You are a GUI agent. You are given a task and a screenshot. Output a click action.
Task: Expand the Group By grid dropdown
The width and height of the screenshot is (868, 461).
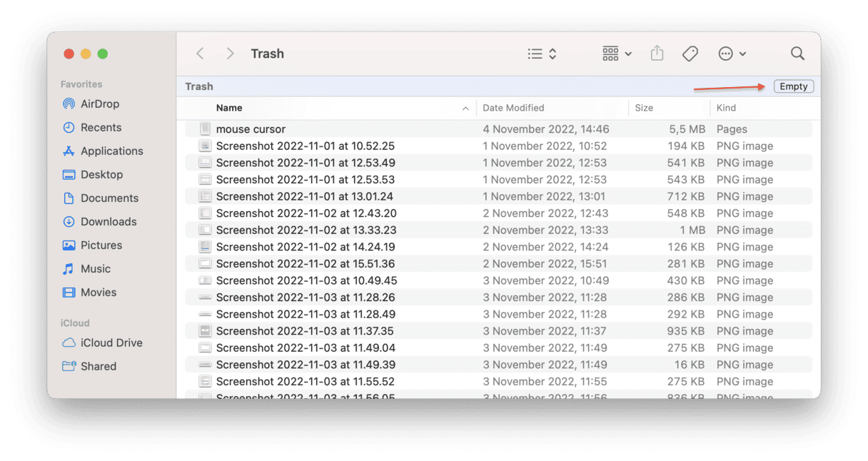pyautogui.click(x=617, y=54)
